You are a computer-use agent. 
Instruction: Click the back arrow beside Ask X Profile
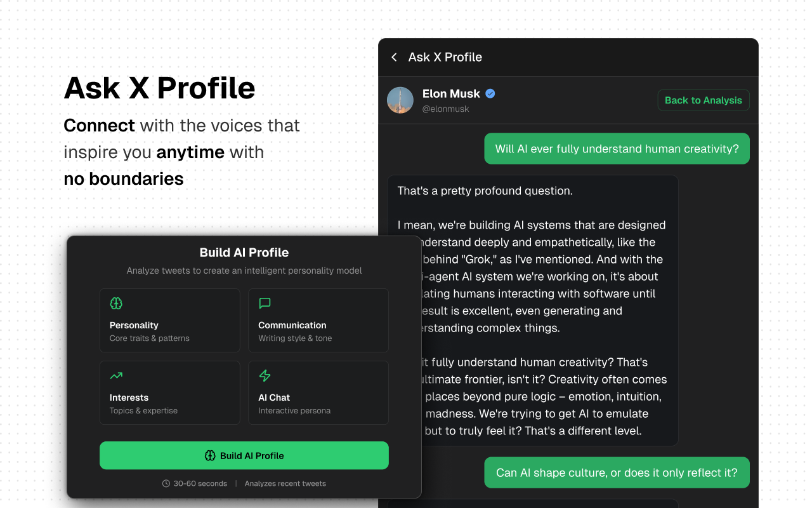(394, 57)
